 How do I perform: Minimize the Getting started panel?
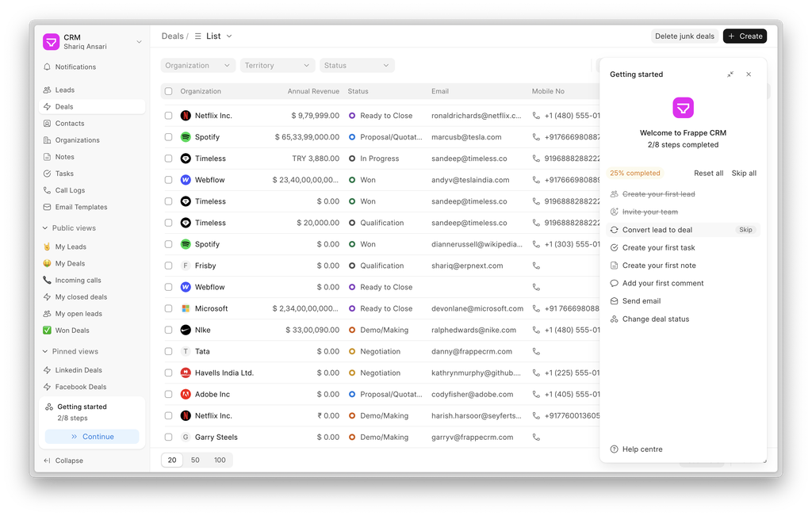[730, 75]
